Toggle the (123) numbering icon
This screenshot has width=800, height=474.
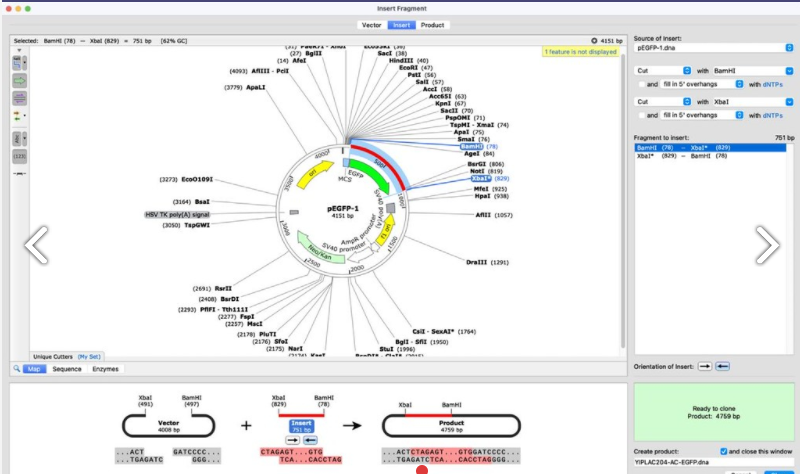[19, 156]
